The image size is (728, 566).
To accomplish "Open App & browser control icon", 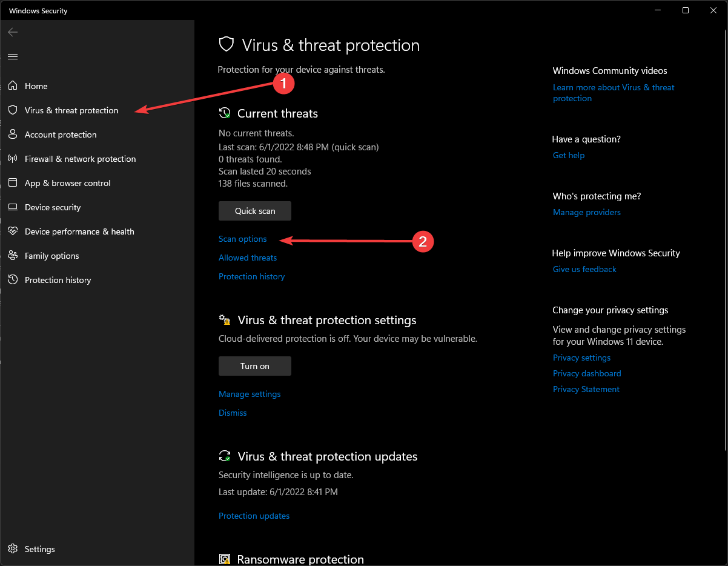I will [13, 183].
